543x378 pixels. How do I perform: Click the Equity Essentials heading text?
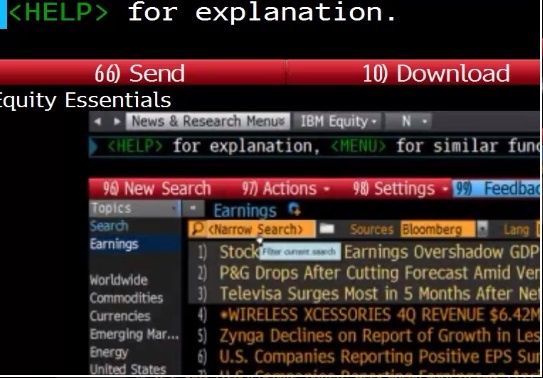click(x=85, y=100)
